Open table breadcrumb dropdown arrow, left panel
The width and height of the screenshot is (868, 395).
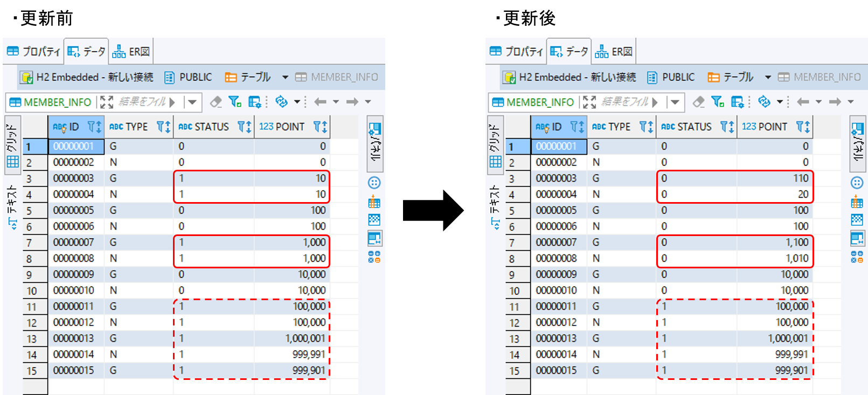click(285, 77)
